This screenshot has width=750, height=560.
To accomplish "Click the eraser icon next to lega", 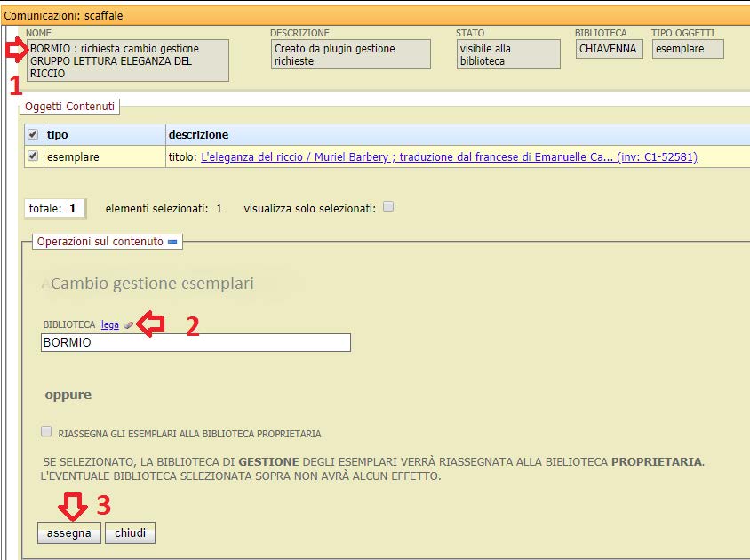I will pyautogui.click(x=127, y=324).
